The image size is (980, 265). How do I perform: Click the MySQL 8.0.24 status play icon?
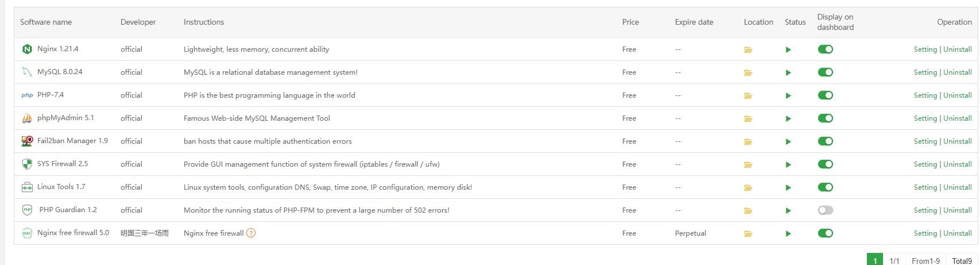[x=788, y=72]
